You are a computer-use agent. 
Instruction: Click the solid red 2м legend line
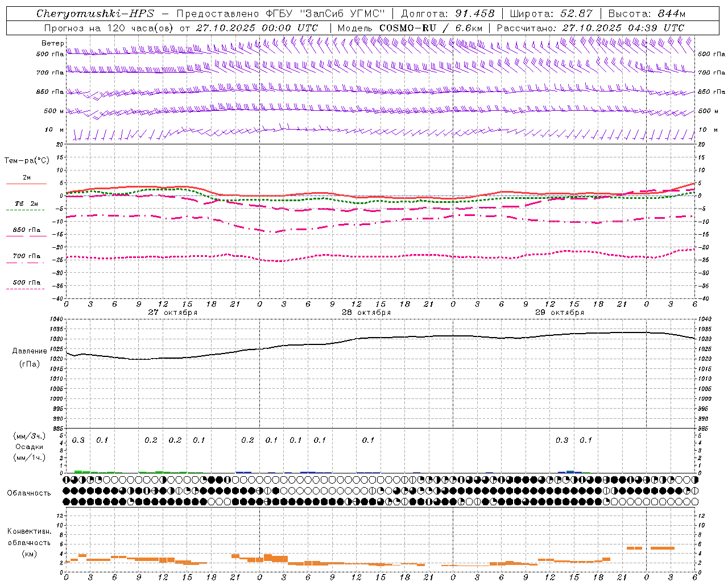(x=26, y=184)
